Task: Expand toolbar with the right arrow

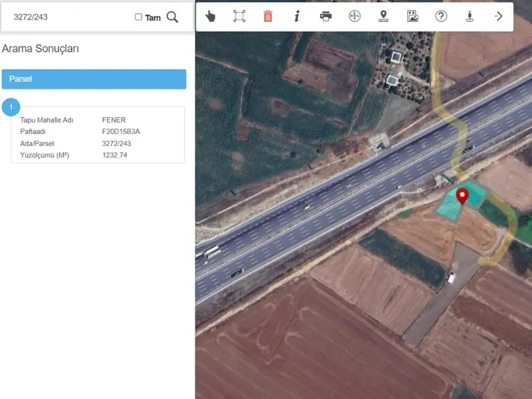Action: 498,16
